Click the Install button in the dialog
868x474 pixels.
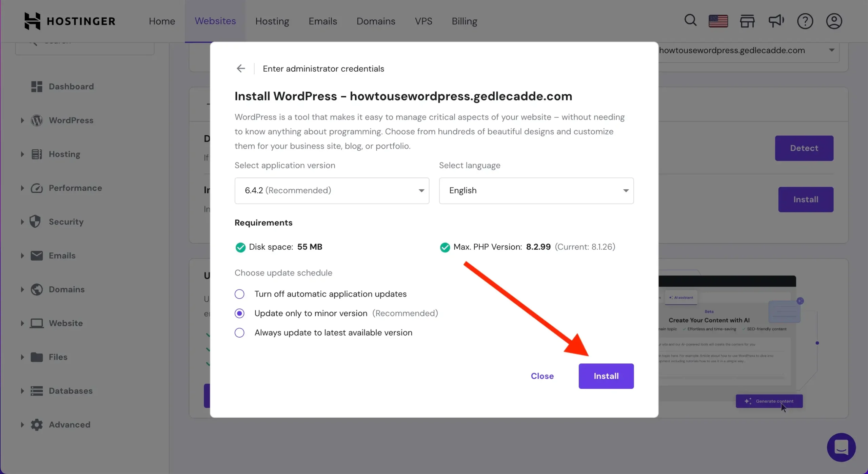606,376
